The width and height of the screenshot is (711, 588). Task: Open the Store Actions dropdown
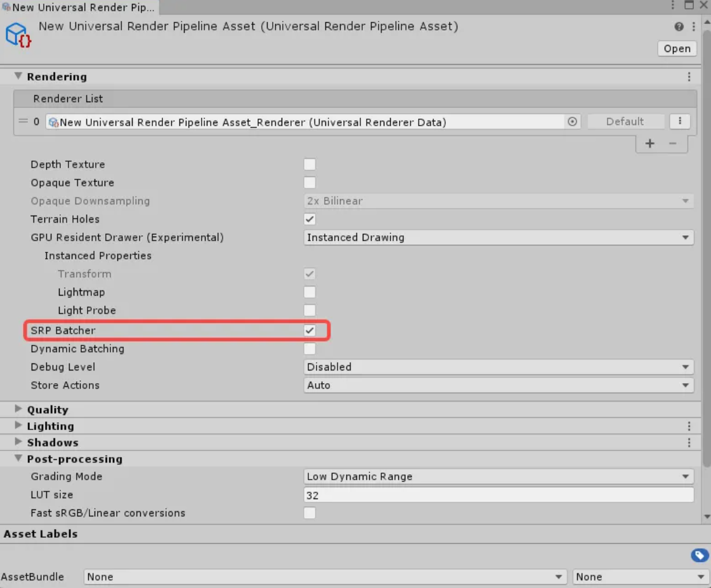pyautogui.click(x=499, y=386)
